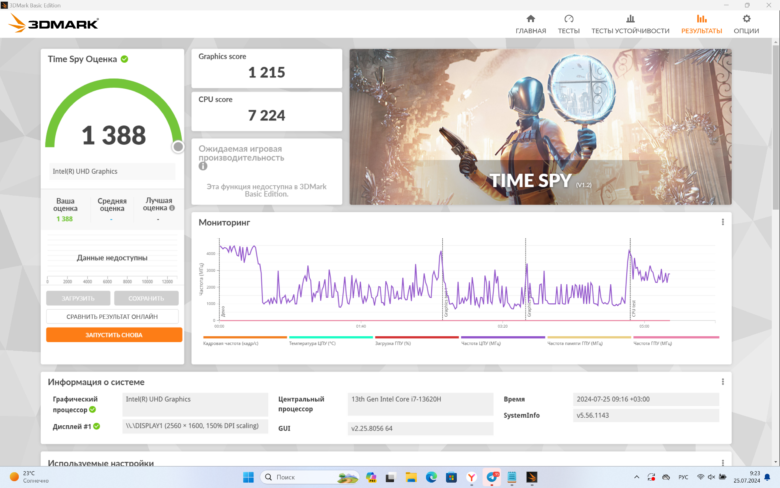Screen dimensions: 780x488
Task: Open the Windows Start menu
Action: point(248,477)
